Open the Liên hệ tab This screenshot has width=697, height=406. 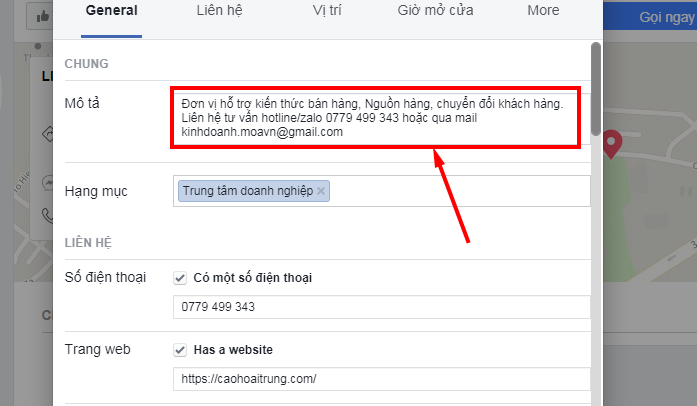(x=220, y=11)
